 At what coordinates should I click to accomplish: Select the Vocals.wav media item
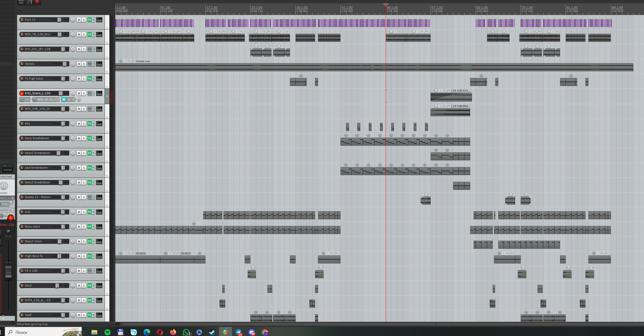tap(374, 67)
